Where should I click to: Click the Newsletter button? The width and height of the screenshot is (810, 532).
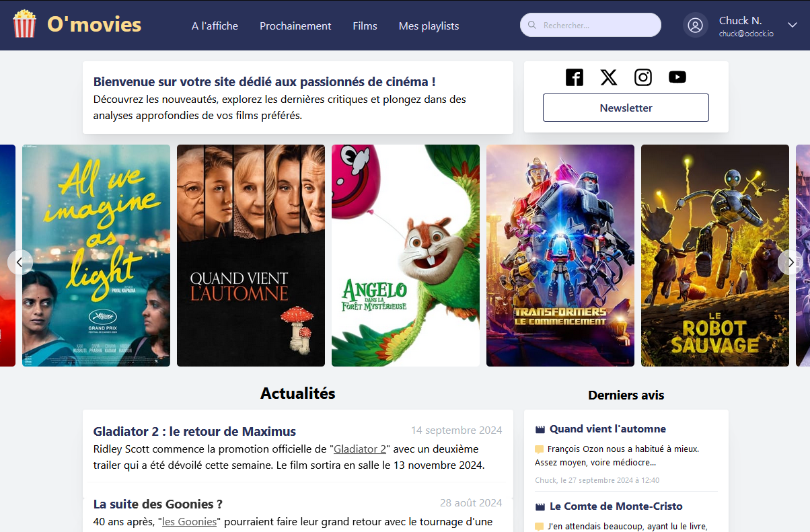pyautogui.click(x=626, y=108)
